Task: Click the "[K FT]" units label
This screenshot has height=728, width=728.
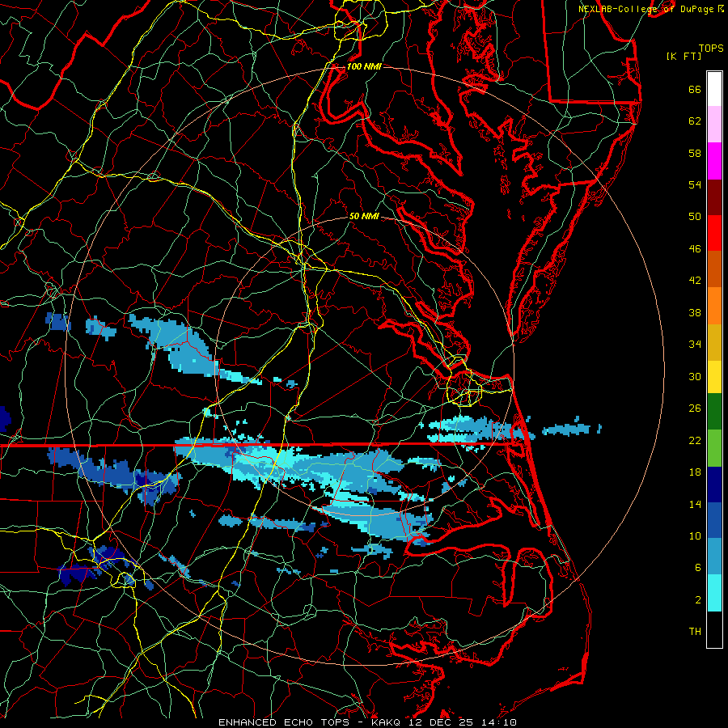Action: [684, 57]
